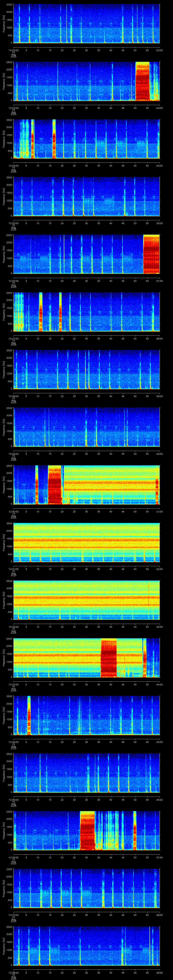Select the wide red burst in the 13:30:00 spectrogram

[55, 485]
